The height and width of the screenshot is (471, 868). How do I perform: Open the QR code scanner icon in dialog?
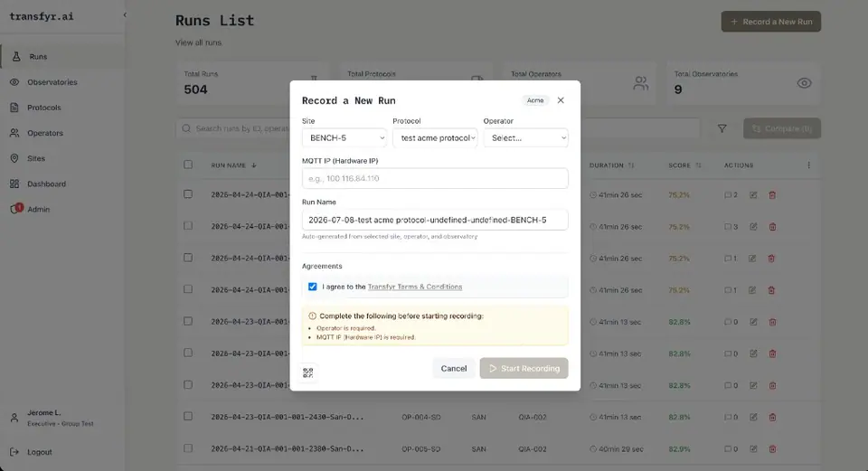coord(307,372)
